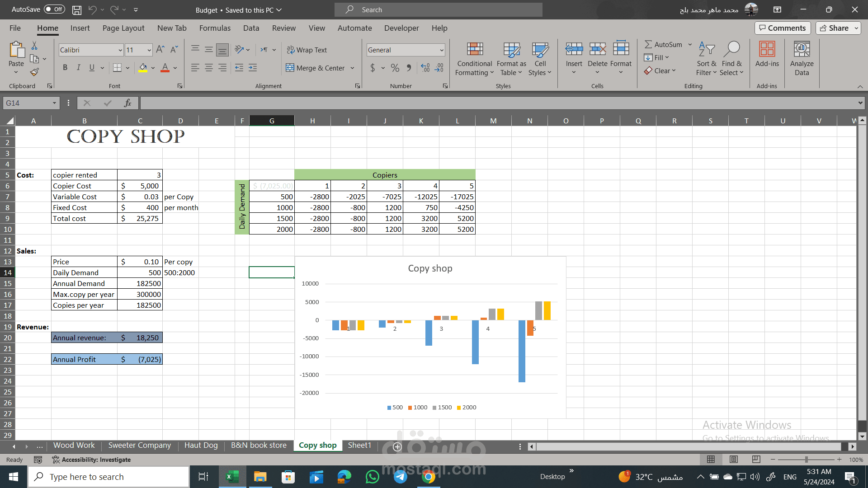
Task: Toggle Wrap Text on
Action: pyautogui.click(x=307, y=50)
